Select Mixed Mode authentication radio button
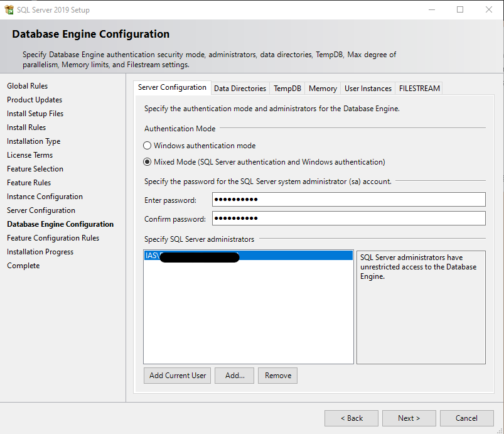The image size is (504, 434). [147, 162]
